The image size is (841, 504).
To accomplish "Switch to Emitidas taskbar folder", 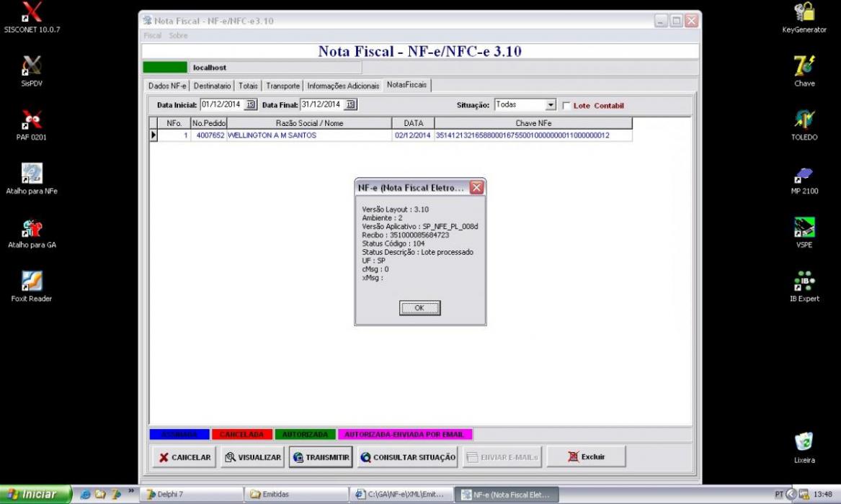I will 296,495.
